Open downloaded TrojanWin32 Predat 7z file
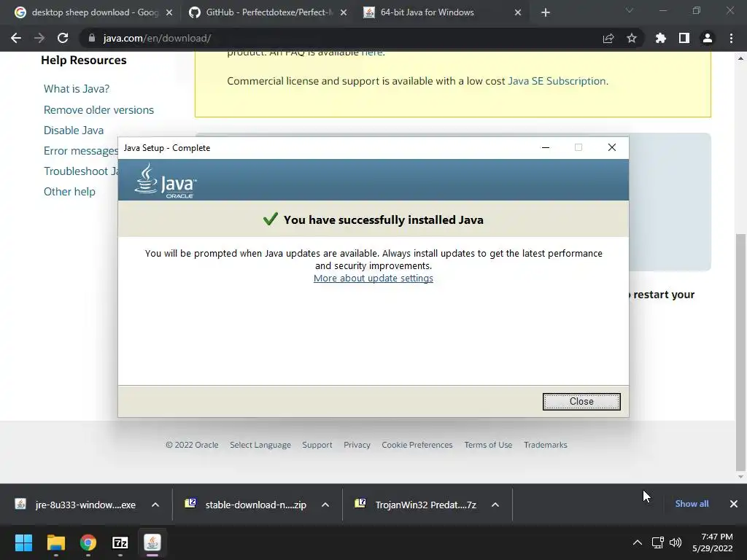Image resolution: width=747 pixels, height=560 pixels. (417, 505)
